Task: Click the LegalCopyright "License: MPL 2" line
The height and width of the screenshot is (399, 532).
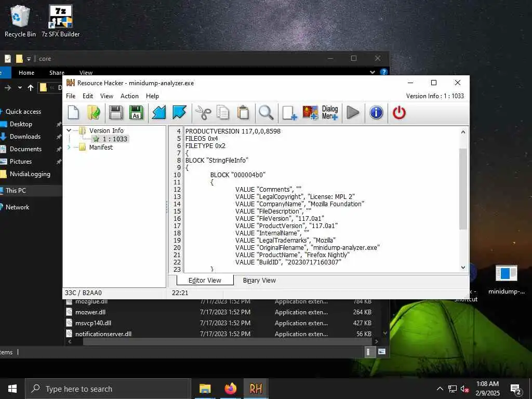Action: [x=295, y=197]
